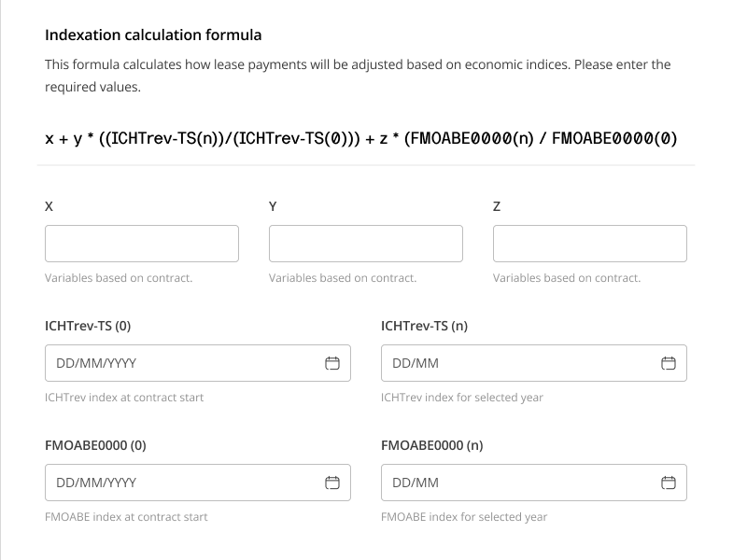Screen dimensions: 747x560
Task: Click the Y field label
Action: point(273,206)
